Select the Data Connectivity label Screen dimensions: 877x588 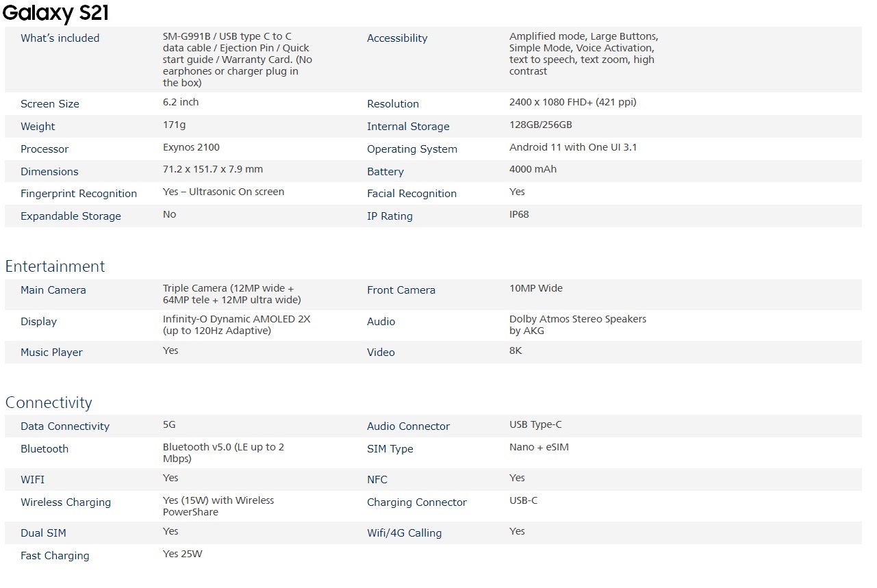pos(65,426)
